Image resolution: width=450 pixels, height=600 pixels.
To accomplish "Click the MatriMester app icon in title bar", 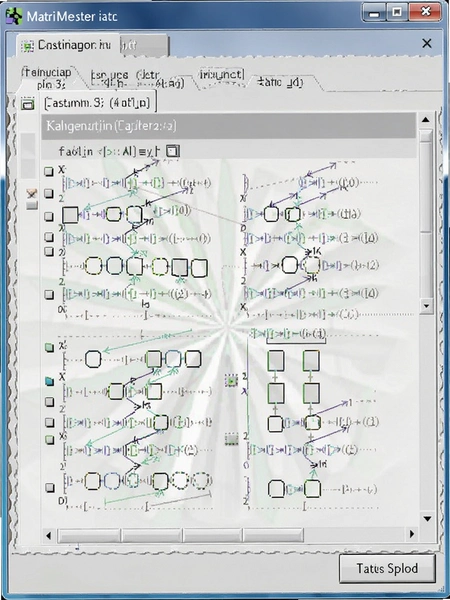I will tap(14, 16).
